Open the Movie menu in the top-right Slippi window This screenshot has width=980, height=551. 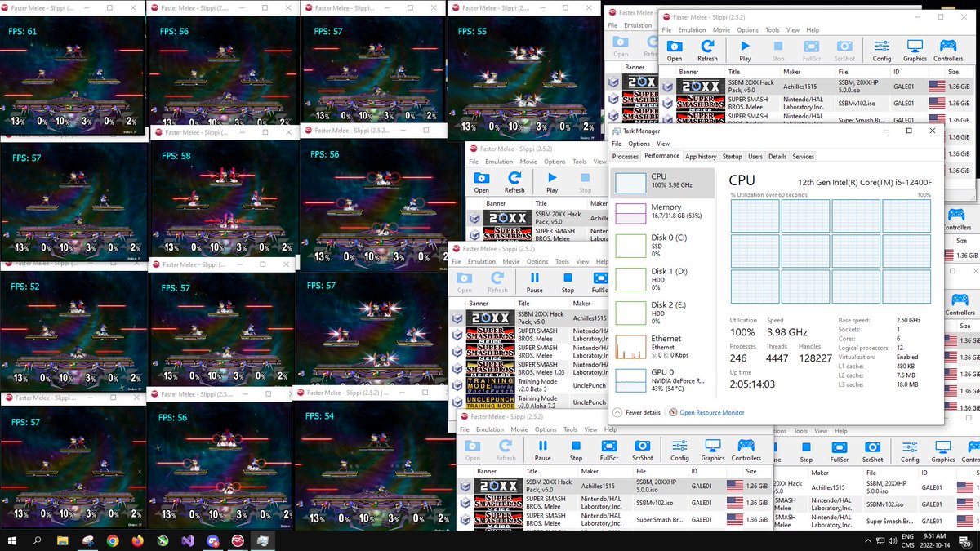point(720,30)
